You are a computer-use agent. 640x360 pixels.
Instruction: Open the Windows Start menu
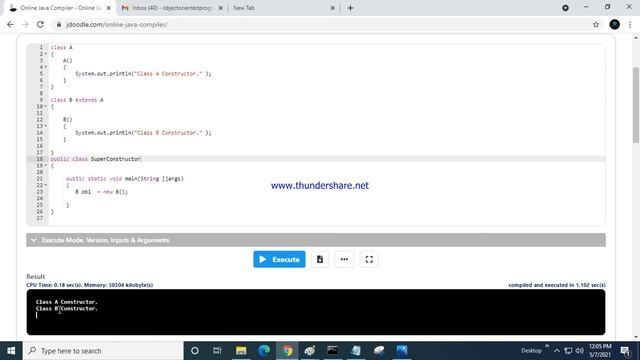click(x=11, y=351)
